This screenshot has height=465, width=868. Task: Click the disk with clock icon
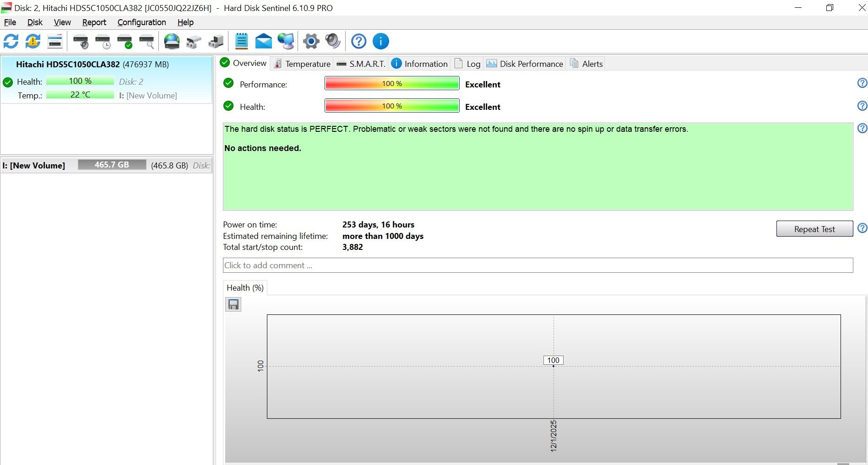tap(103, 42)
